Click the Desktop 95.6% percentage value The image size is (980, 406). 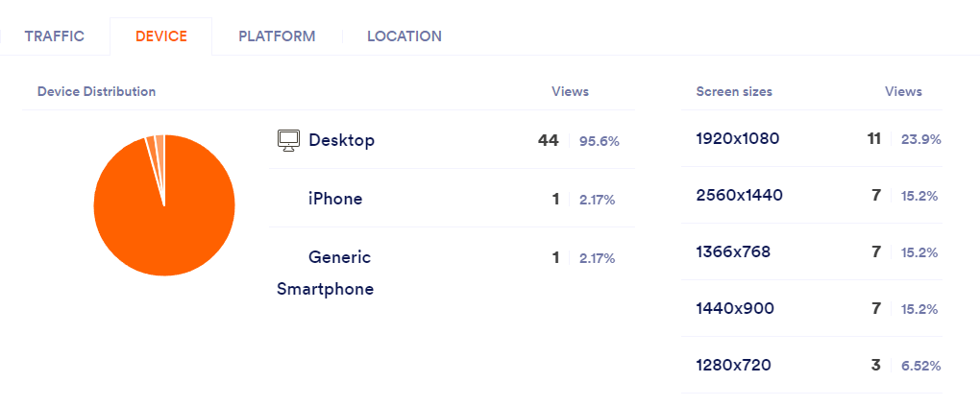(600, 141)
